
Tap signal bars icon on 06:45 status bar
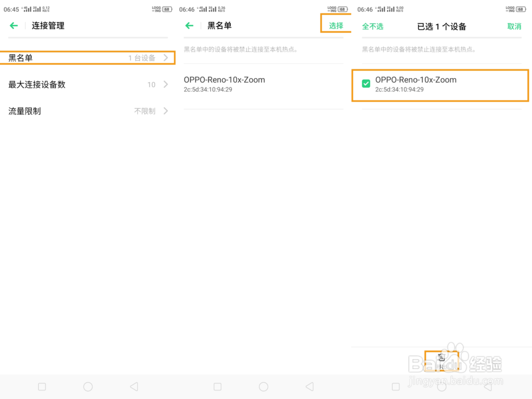pos(31,9)
